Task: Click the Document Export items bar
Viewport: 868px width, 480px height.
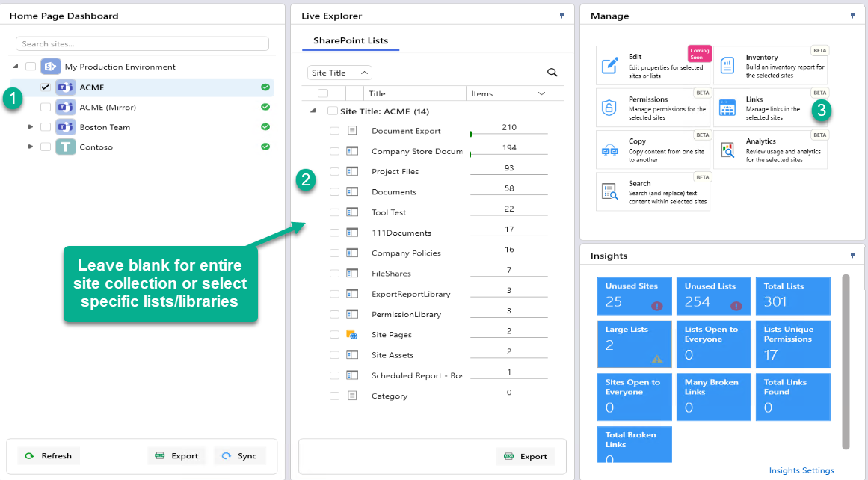Action: coord(508,131)
